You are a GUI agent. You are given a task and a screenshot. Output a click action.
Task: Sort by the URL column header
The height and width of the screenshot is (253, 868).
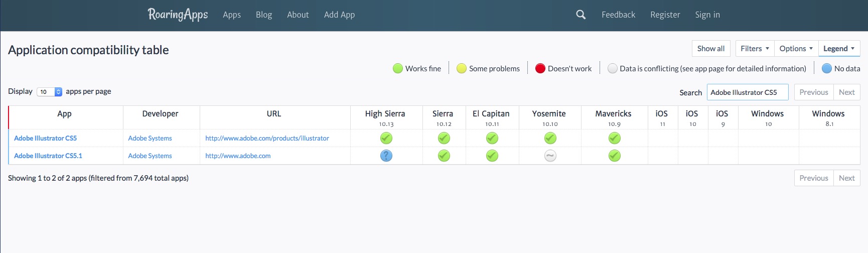[x=274, y=117]
